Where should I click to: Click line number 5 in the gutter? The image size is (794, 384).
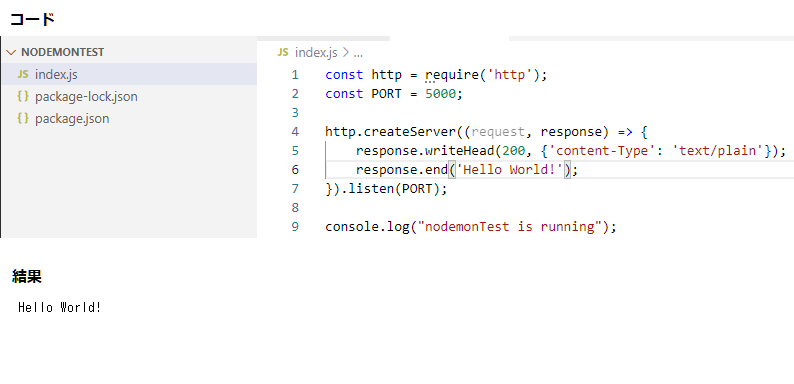[295, 150]
